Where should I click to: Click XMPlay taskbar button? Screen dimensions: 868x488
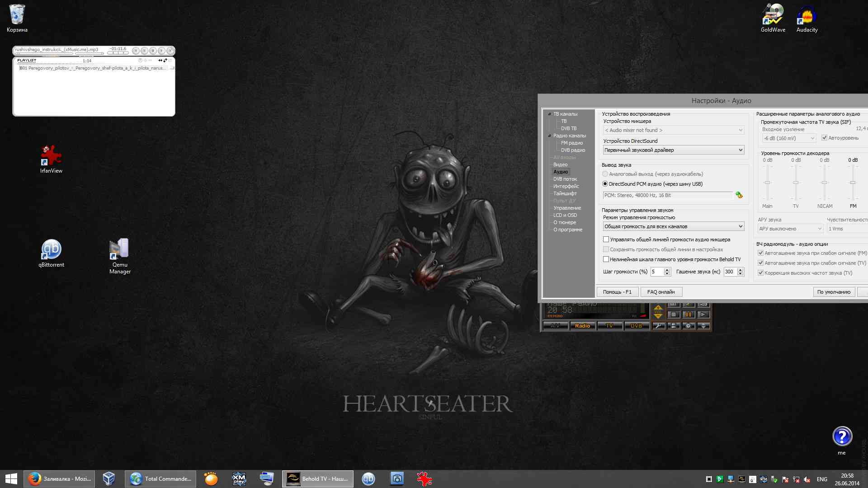click(x=239, y=479)
